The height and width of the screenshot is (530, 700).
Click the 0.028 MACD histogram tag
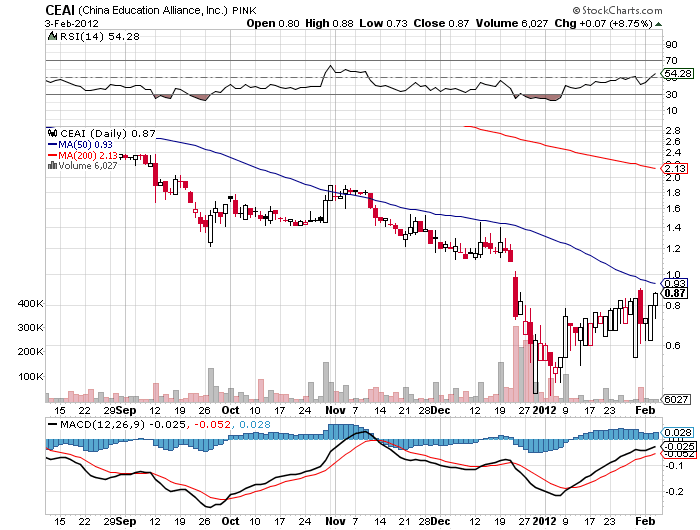point(678,432)
